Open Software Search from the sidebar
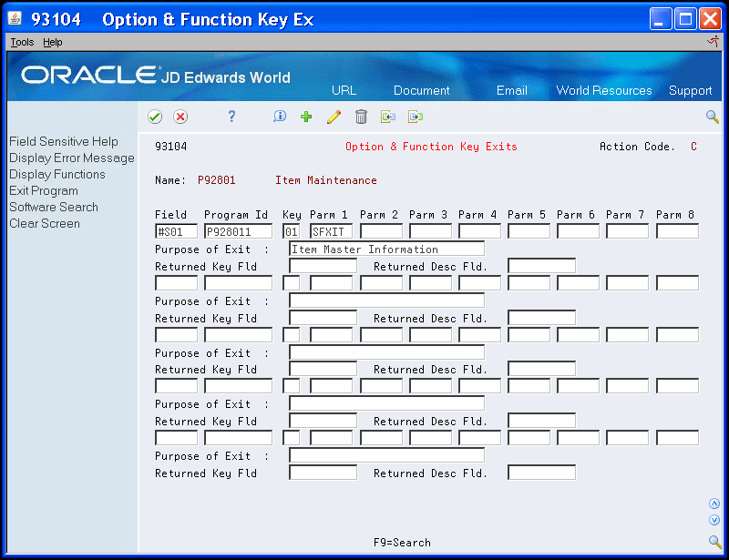The height and width of the screenshot is (560, 729). pyautogui.click(x=49, y=207)
